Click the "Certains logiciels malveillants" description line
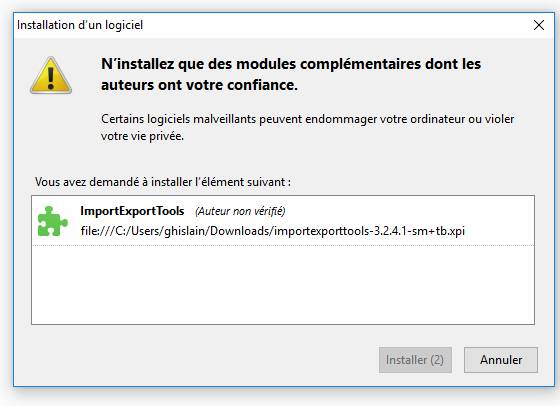Screen dimensions: 560x406 pyautogui.click(x=308, y=119)
